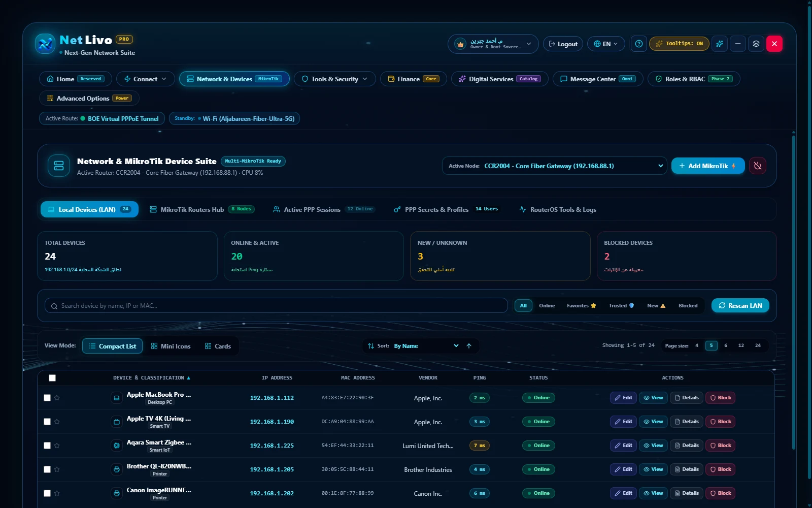Switch view mode to Cards
Screen dimensions: 812x508
pyautogui.click(x=218, y=346)
